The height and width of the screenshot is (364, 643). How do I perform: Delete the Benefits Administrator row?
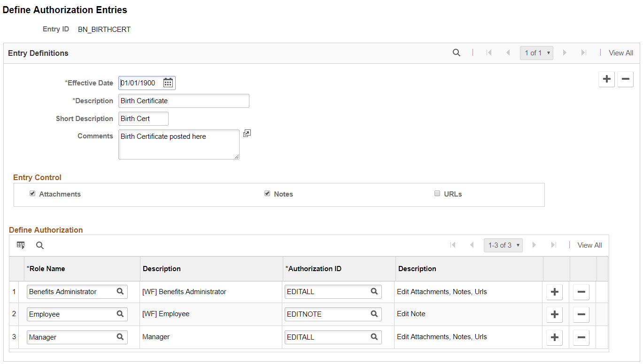(581, 291)
